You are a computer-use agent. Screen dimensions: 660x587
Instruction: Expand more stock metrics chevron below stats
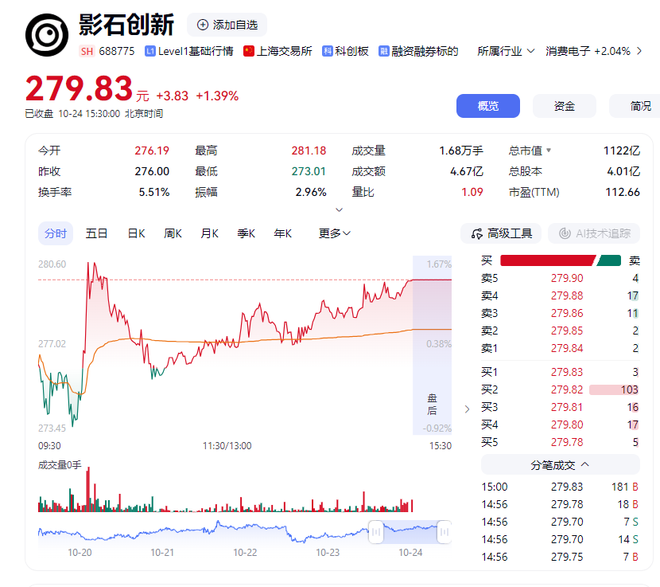point(339,210)
